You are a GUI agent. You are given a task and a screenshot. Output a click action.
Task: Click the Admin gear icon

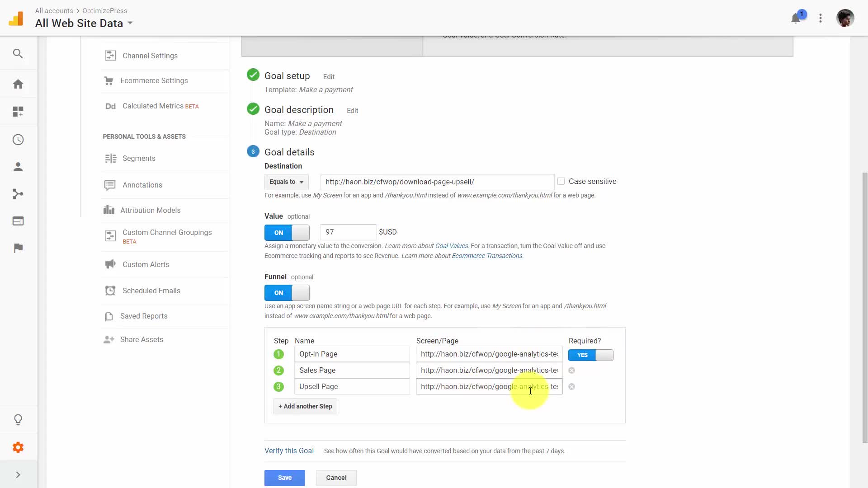pyautogui.click(x=18, y=447)
